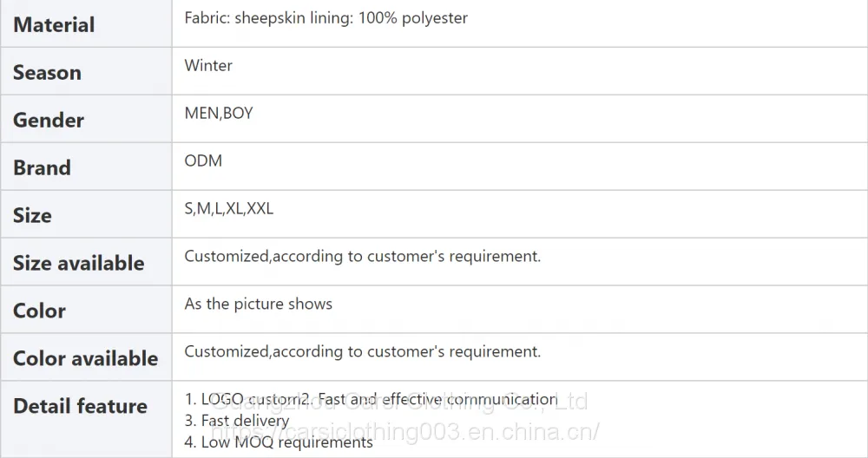This screenshot has width=868, height=458.
Task: Click the Season label cell
Action: click(47, 73)
